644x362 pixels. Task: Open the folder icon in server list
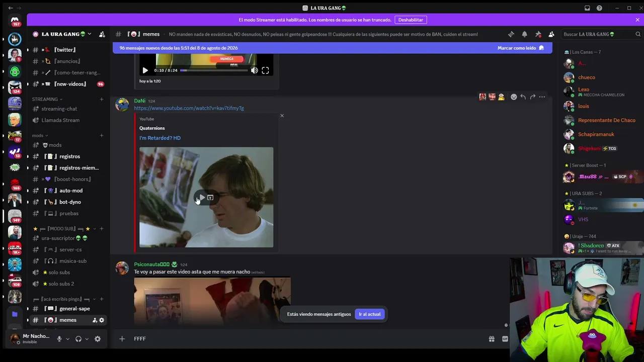pos(15,314)
